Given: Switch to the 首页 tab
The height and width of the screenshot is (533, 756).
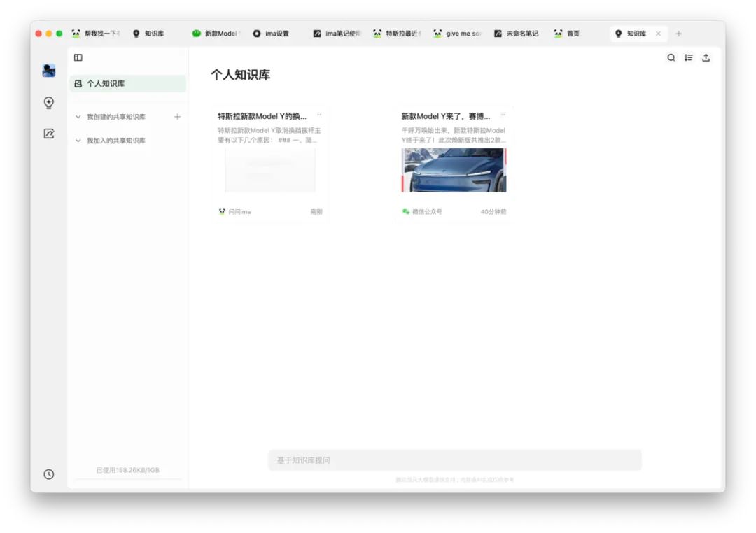Looking at the screenshot, I should pyautogui.click(x=567, y=34).
